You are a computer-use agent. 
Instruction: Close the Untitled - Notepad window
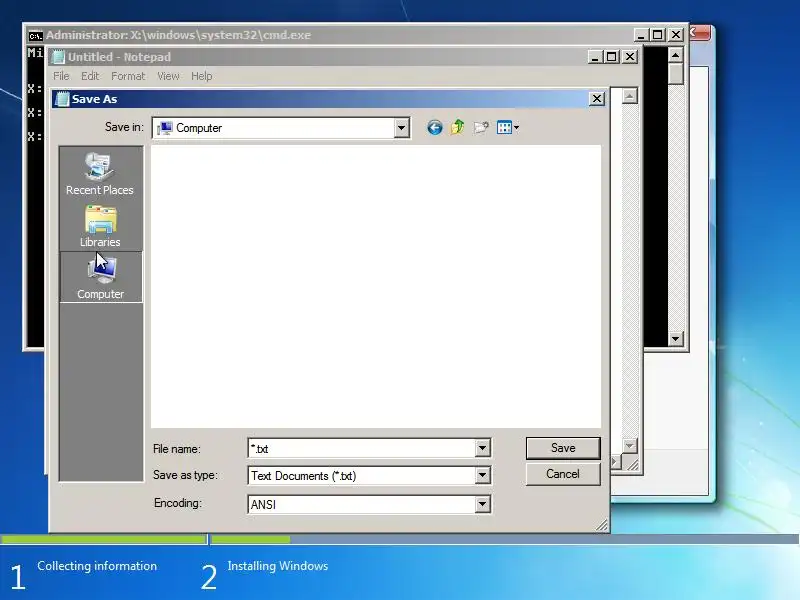(630, 57)
